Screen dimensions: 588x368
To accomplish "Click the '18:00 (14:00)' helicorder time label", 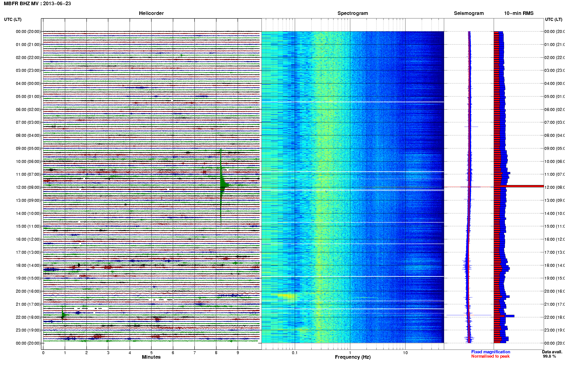I will pyautogui.click(x=28, y=265).
